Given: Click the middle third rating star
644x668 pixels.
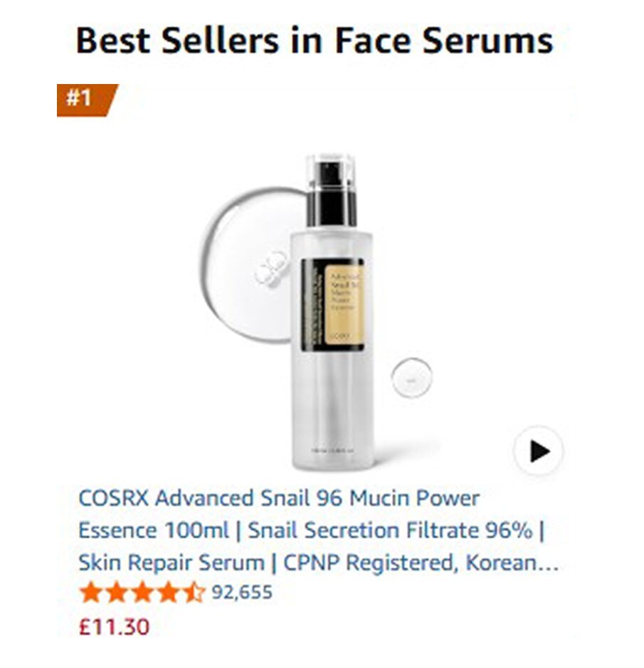Looking at the screenshot, I should click(x=142, y=593).
